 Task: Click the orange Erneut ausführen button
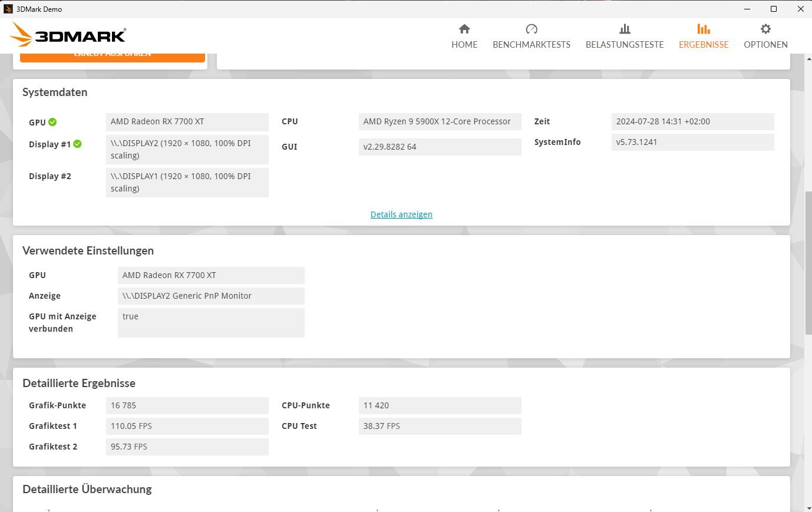tap(113, 57)
